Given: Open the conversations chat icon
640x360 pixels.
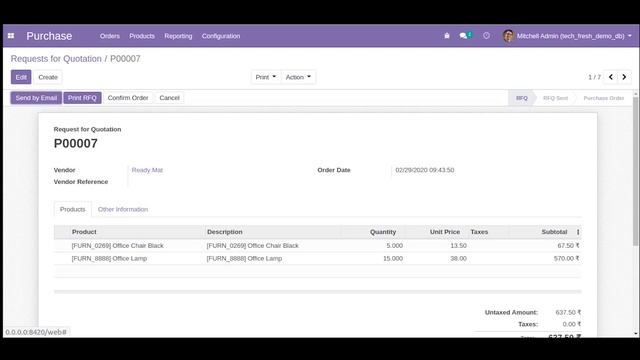Looking at the screenshot, I should tap(465, 36).
